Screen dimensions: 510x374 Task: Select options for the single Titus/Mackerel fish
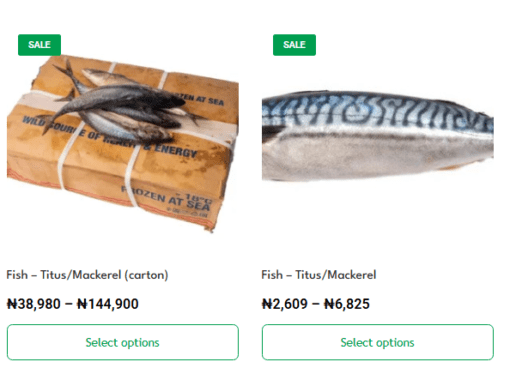pyautogui.click(x=378, y=342)
